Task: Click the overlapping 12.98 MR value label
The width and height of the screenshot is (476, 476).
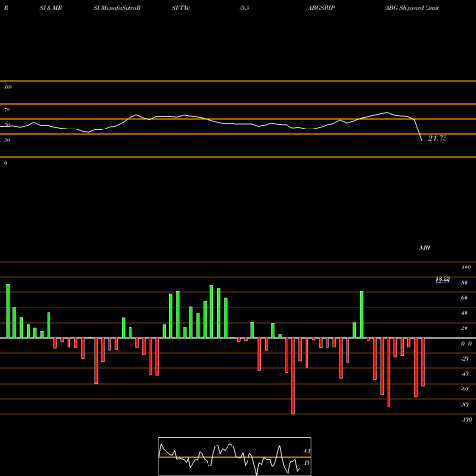Action: click(x=443, y=280)
